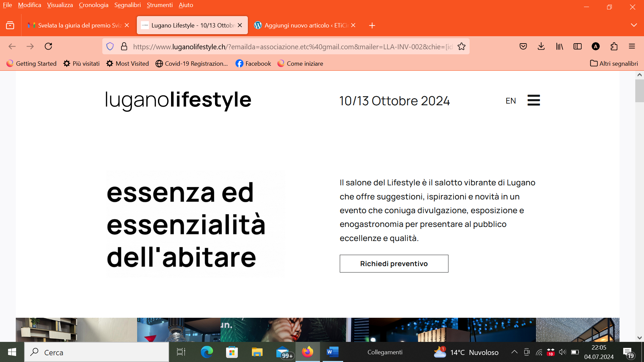Open Collegamenti taskbar toolbar

(x=385, y=352)
